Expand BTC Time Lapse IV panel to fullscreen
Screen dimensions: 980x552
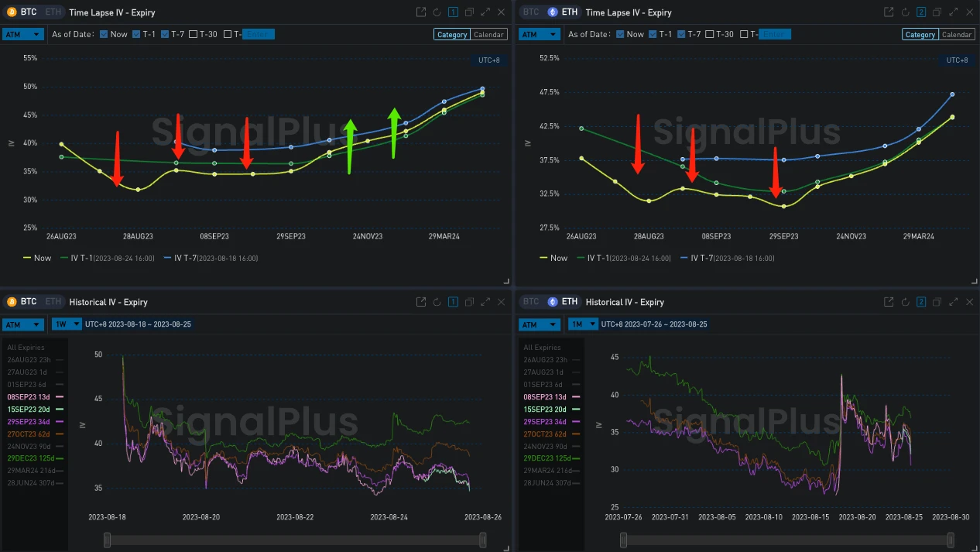tap(485, 12)
